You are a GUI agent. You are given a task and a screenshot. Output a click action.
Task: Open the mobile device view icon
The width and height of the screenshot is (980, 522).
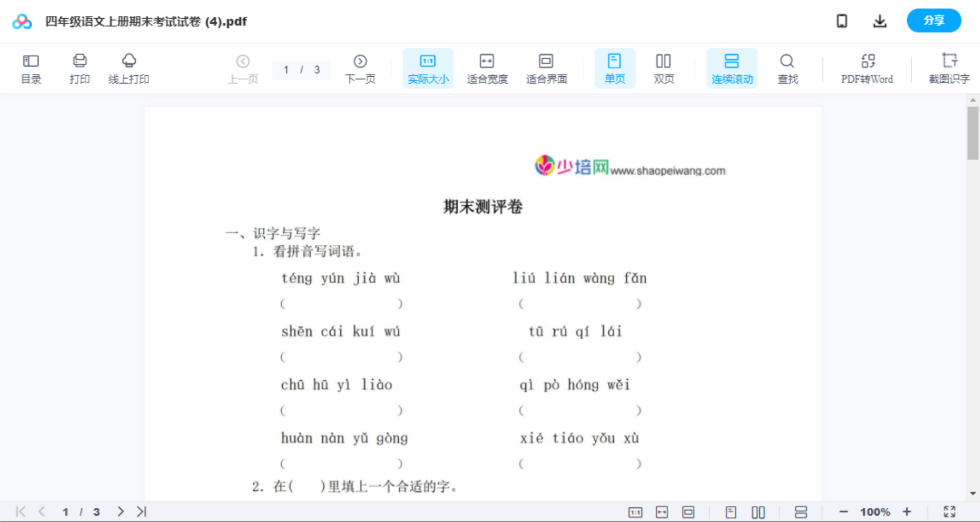[842, 21]
